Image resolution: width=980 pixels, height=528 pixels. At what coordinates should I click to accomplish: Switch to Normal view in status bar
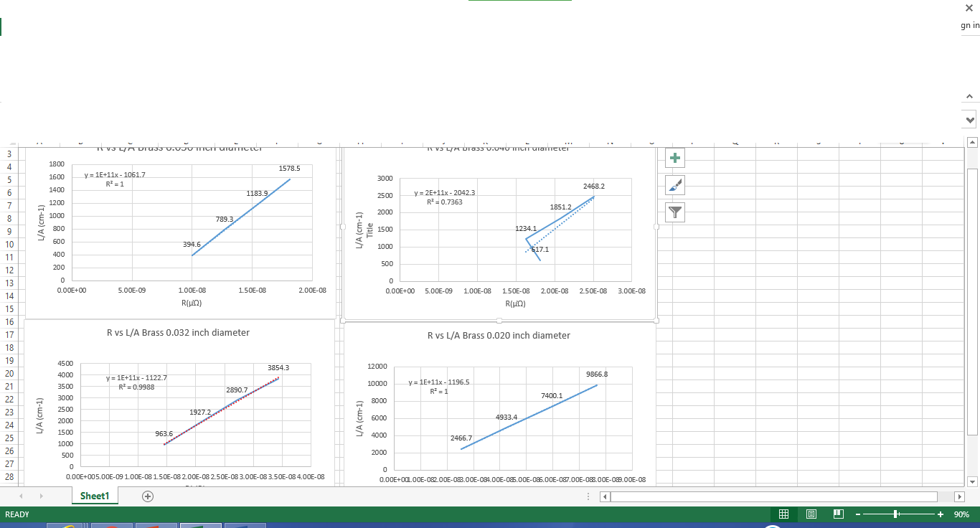[x=784, y=514]
